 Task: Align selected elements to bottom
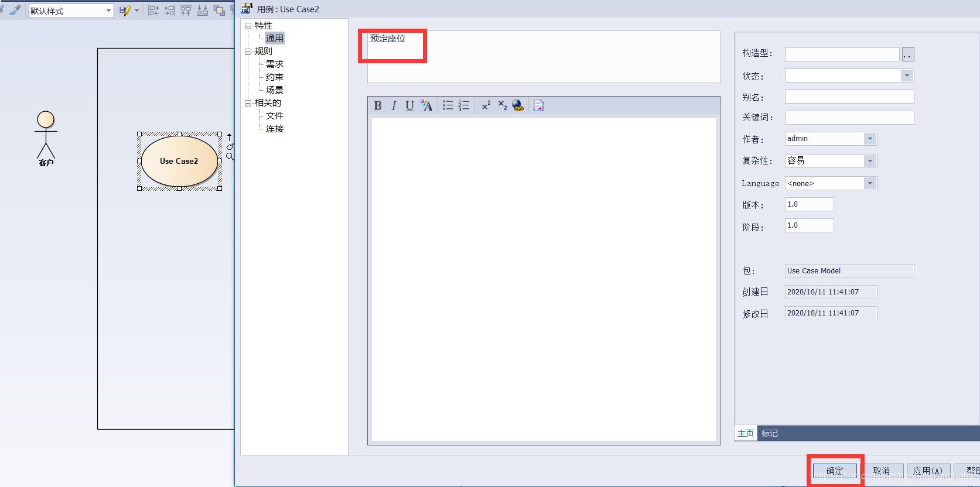(x=203, y=11)
